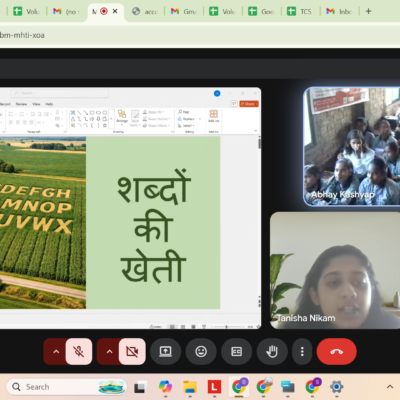Open the Copilot icon in taskbar

point(165,387)
